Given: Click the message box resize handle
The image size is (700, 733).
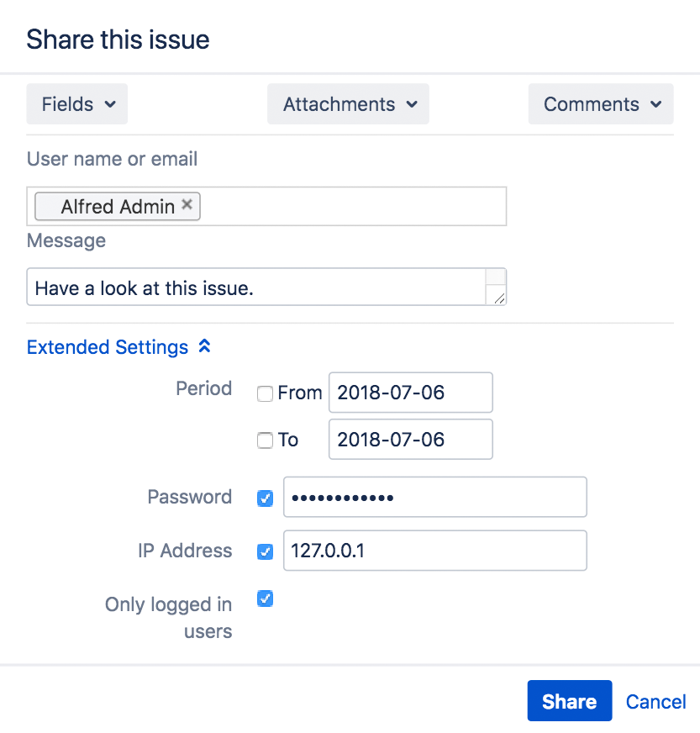Looking at the screenshot, I should (x=501, y=298).
